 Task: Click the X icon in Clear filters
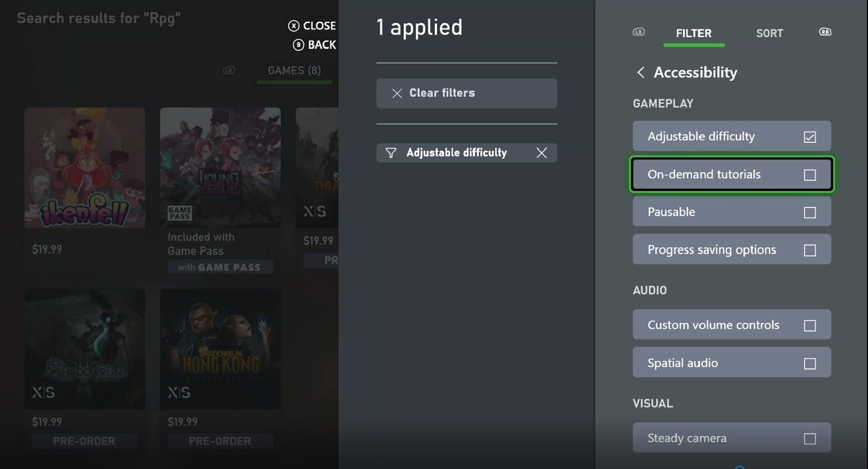[x=397, y=94]
